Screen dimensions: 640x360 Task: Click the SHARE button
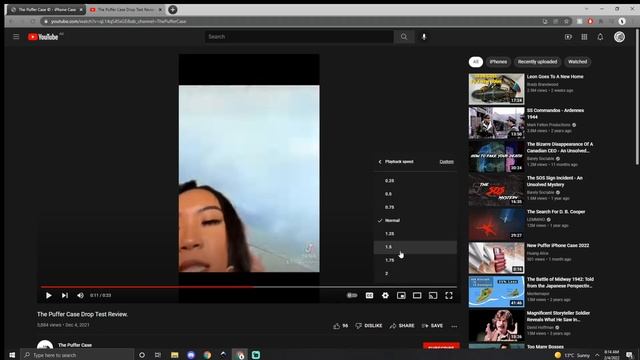tap(402, 326)
